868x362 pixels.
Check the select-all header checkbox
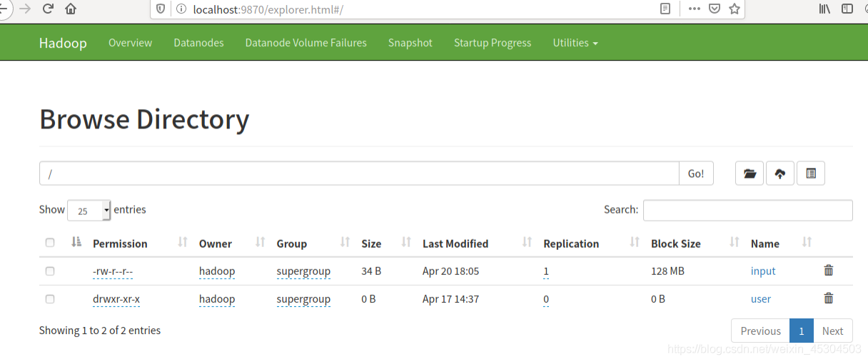pyautogui.click(x=50, y=243)
